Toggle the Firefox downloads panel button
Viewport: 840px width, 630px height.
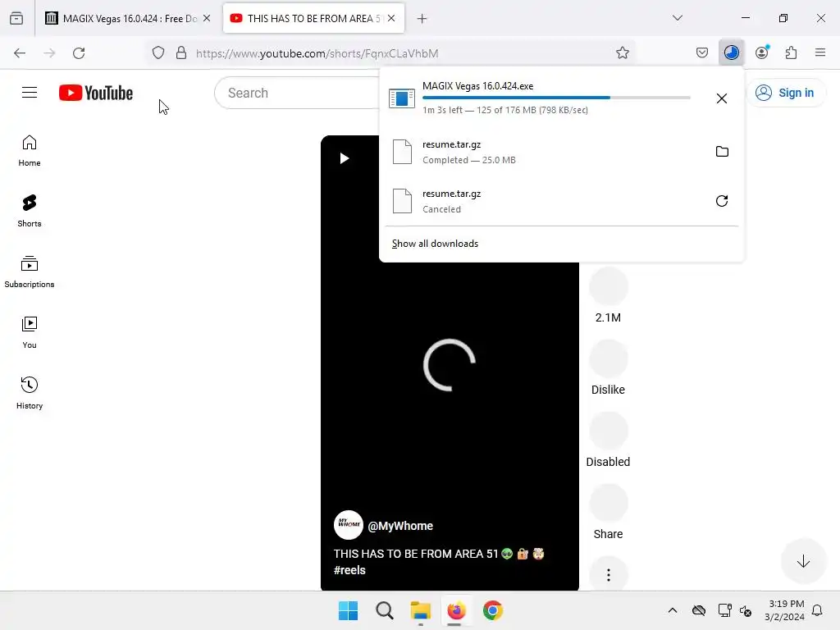[x=731, y=52]
